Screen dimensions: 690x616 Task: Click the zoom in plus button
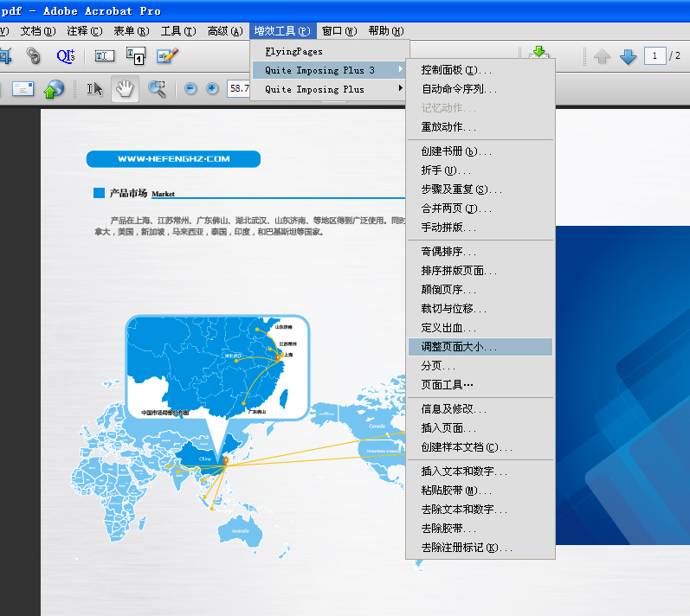pyautogui.click(x=212, y=88)
